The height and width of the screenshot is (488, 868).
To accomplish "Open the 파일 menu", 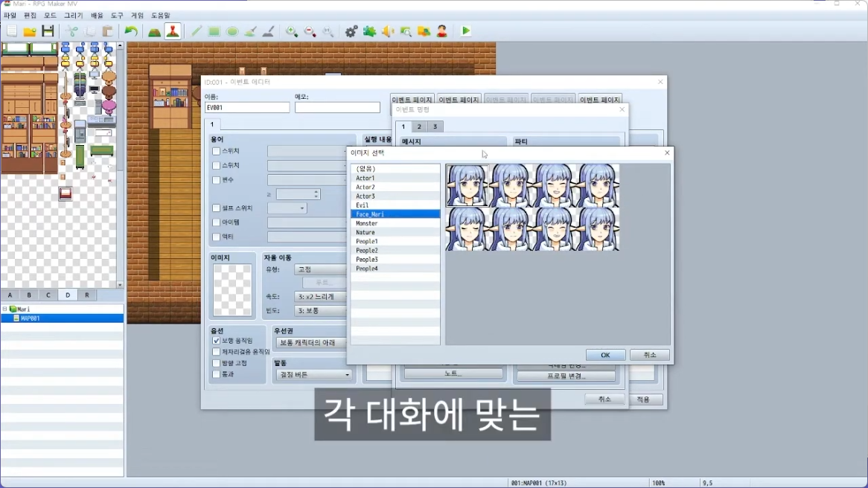I will (x=10, y=16).
